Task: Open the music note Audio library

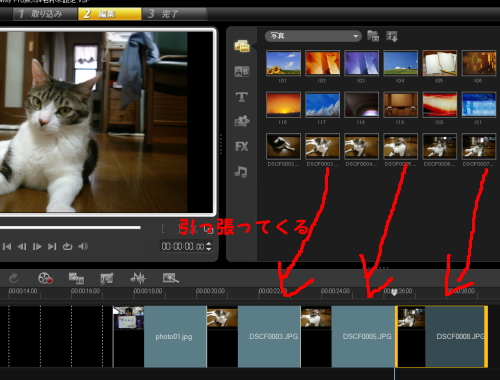Action: pyautogui.click(x=241, y=172)
